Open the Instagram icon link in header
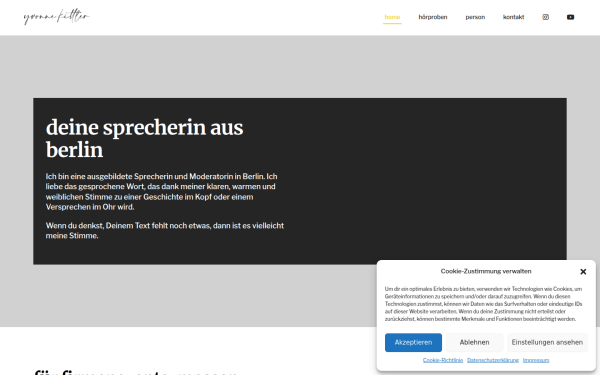This screenshot has width=600, height=375. [x=545, y=17]
